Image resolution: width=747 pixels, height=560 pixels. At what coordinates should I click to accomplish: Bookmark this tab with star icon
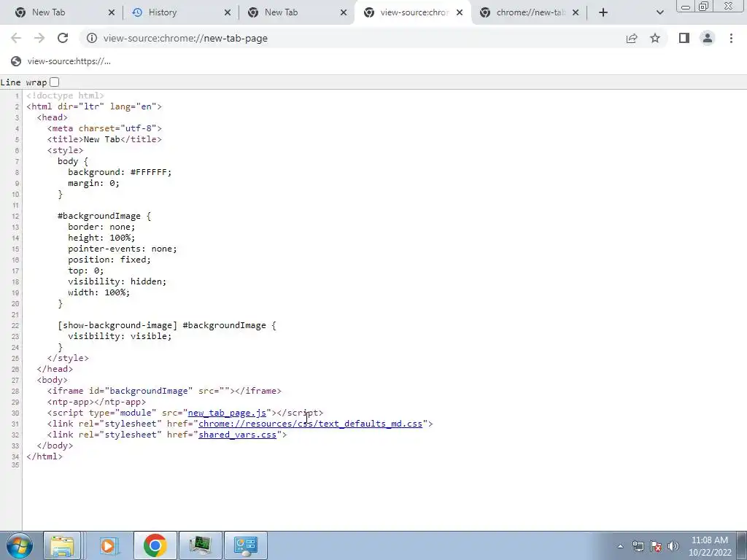[x=655, y=38]
